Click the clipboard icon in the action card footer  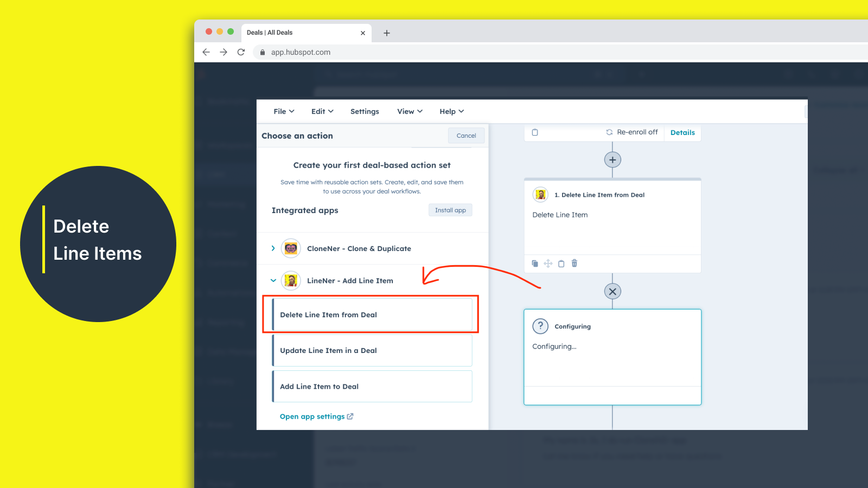[x=561, y=264]
